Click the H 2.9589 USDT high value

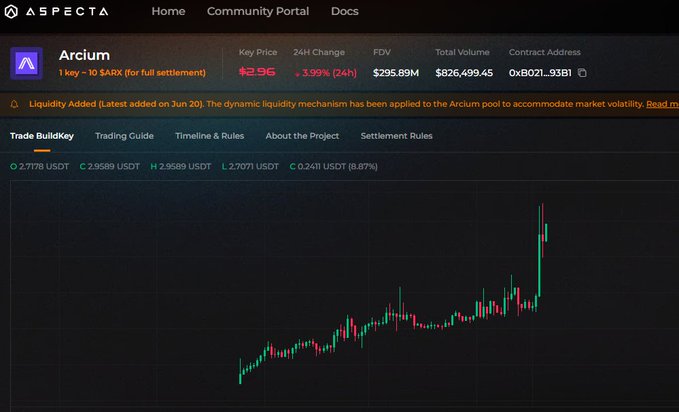pos(181,166)
